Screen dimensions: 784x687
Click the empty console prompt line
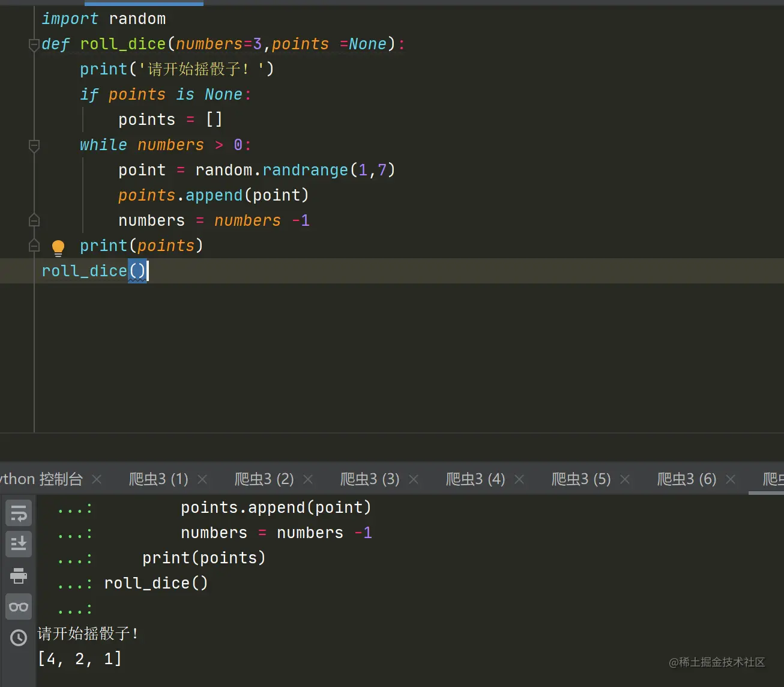pyautogui.click(x=75, y=609)
